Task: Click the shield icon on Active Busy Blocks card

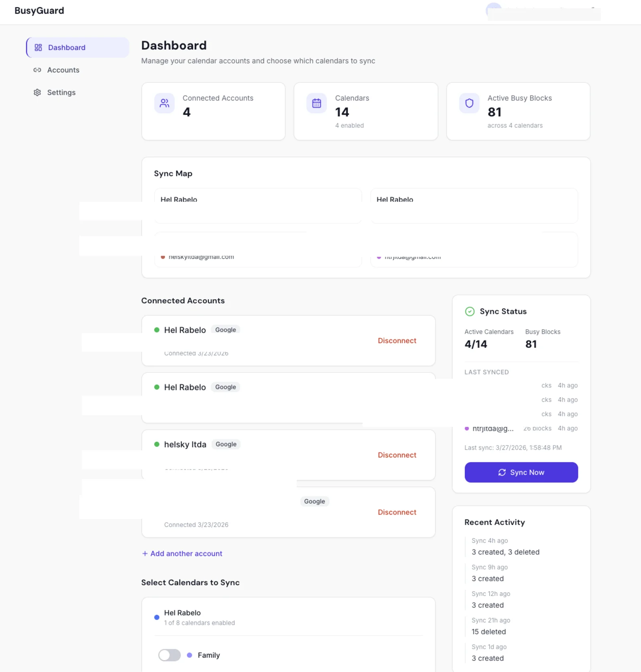Action: (x=469, y=103)
